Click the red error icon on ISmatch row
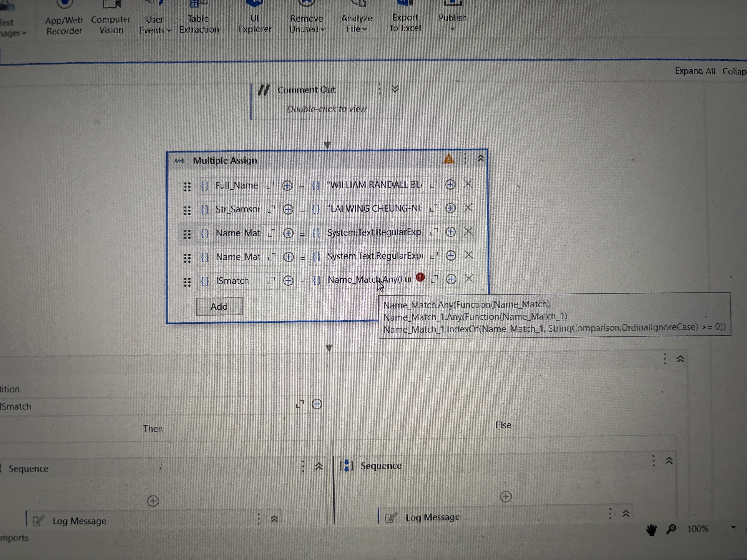The width and height of the screenshot is (747, 560). tap(420, 277)
